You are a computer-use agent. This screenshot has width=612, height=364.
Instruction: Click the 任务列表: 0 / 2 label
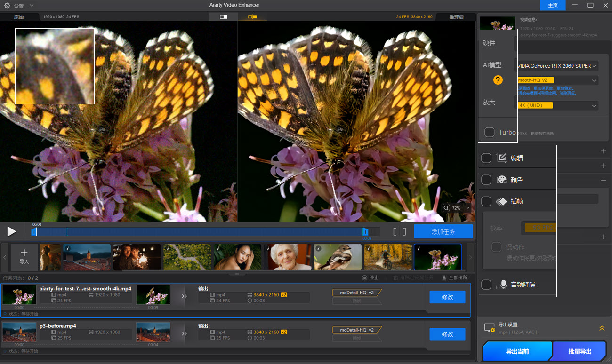(x=21, y=277)
